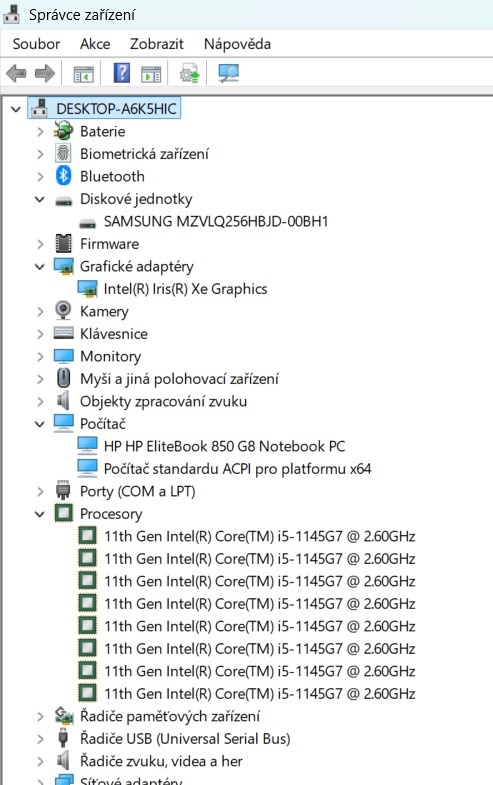Expand the Řadiče USB category
The height and width of the screenshot is (785, 493).
40,738
